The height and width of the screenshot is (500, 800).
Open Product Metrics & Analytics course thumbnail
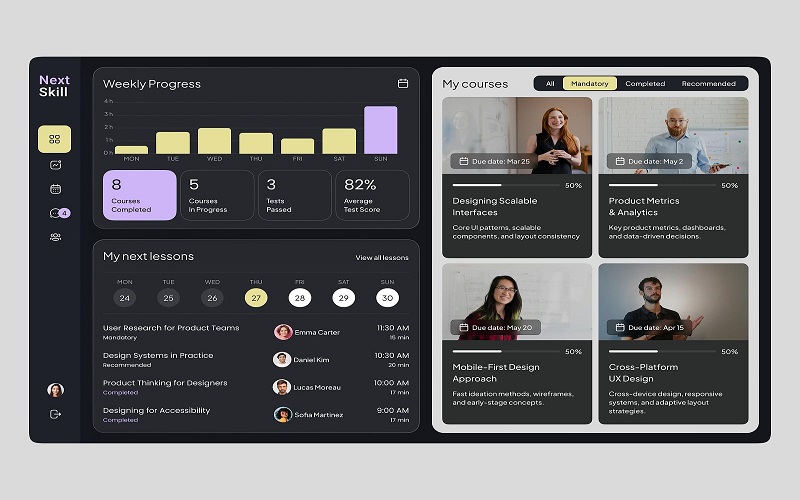point(673,136)
